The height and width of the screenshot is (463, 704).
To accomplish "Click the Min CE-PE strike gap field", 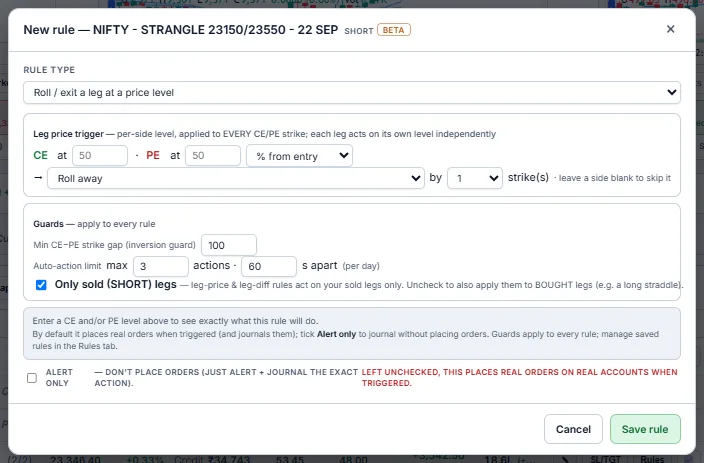I will pyautogui.click(x=229, y=245).
